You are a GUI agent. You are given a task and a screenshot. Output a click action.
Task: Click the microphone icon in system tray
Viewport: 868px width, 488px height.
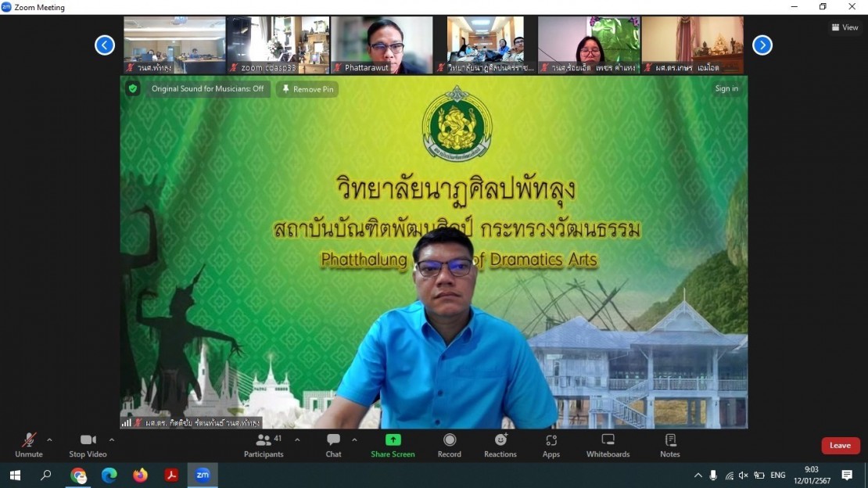713,475
